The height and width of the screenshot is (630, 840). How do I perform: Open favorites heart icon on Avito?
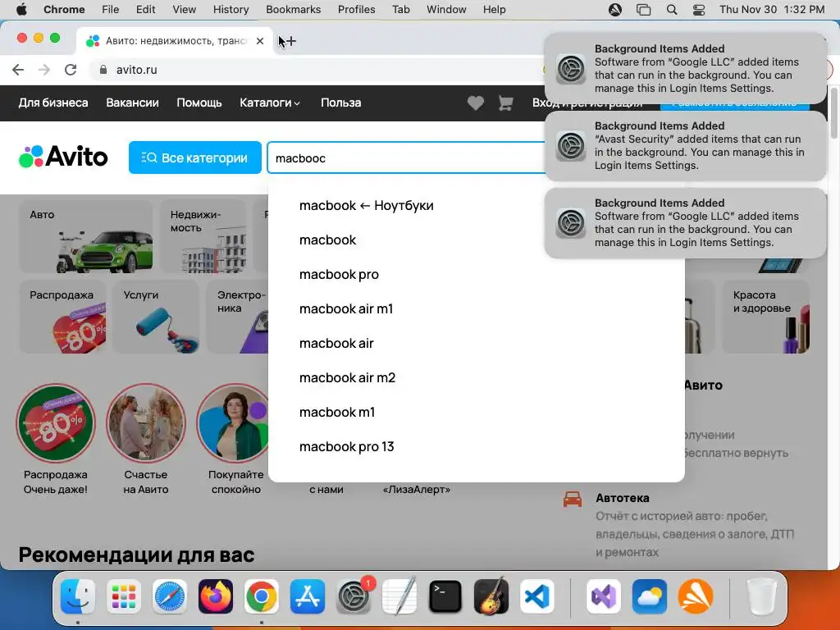(475, 103)
